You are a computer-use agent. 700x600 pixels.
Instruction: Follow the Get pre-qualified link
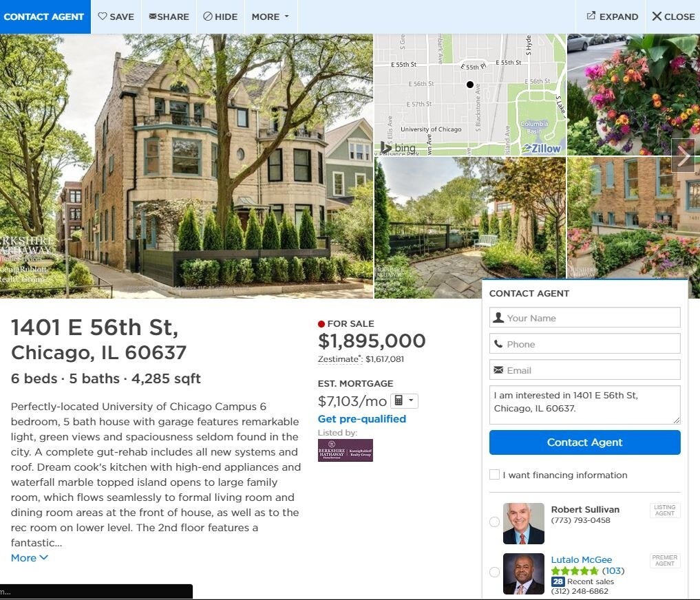click(361, 419)
